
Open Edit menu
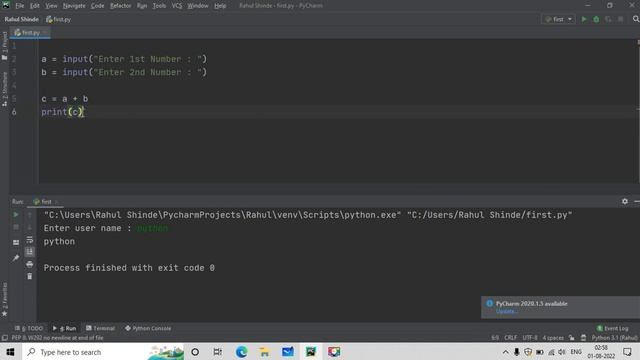pyautogui.click(x=35, y=6)
